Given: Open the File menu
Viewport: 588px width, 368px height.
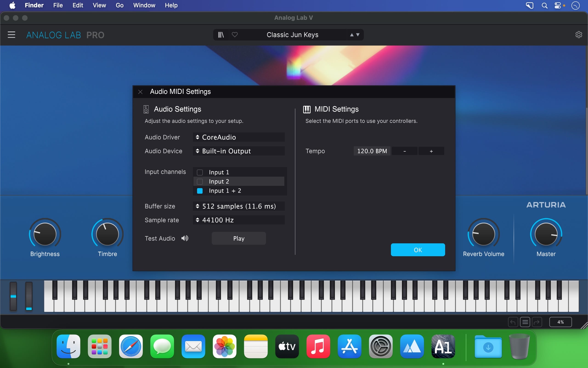Looking at the screenshot, I should click(58, 5).
